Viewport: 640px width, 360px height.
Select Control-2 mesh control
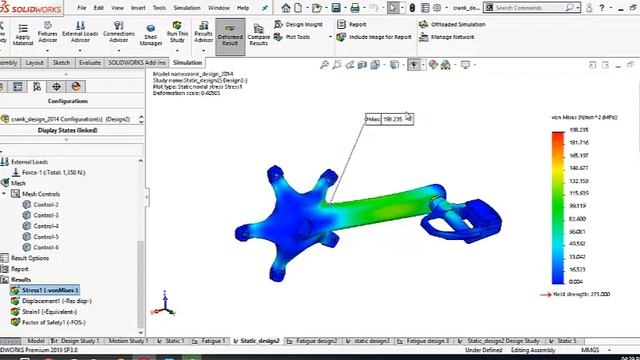40,204
